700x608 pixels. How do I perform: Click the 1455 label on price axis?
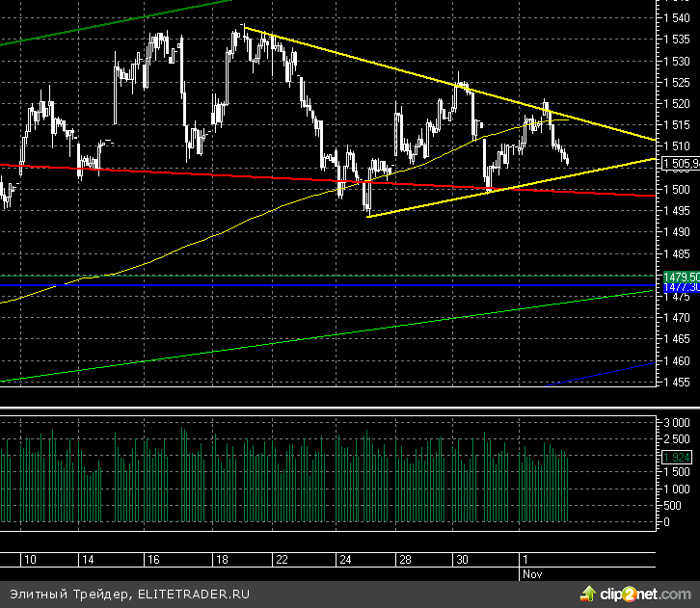678,382
